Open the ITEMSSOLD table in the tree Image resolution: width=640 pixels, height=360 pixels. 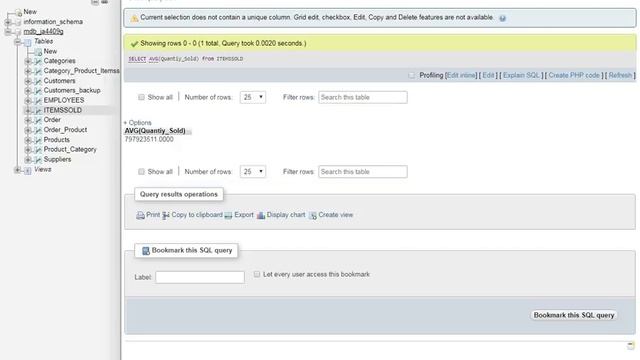pos(62,110)
